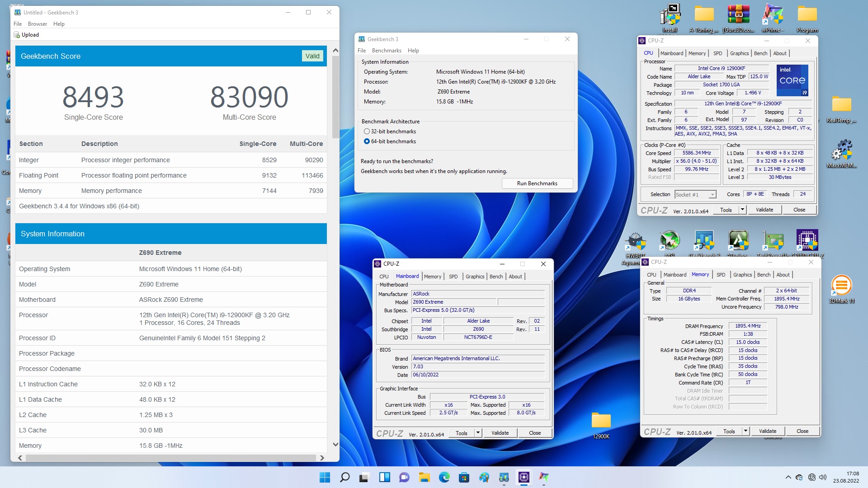Viewport: 868px width, 488px height.
Task: Open the Benchmarks menu in Geekbench 3
Action: 387,51
